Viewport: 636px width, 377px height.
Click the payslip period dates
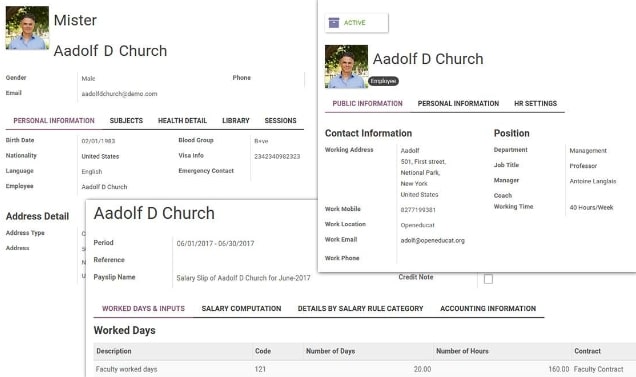point(215,243)
